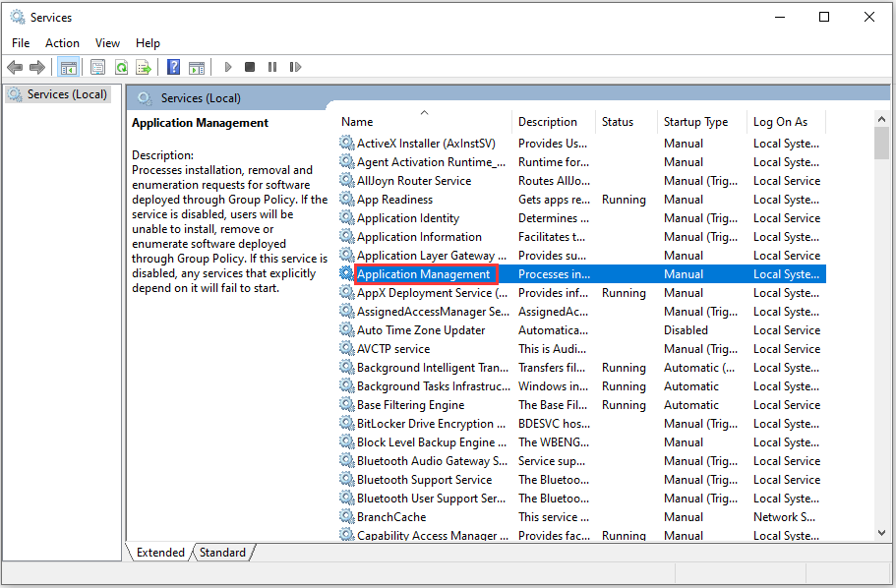The image size is (896, 588).
Task: Toggle Show/Hide Console Tree toolbar icon
Action: 69,68
